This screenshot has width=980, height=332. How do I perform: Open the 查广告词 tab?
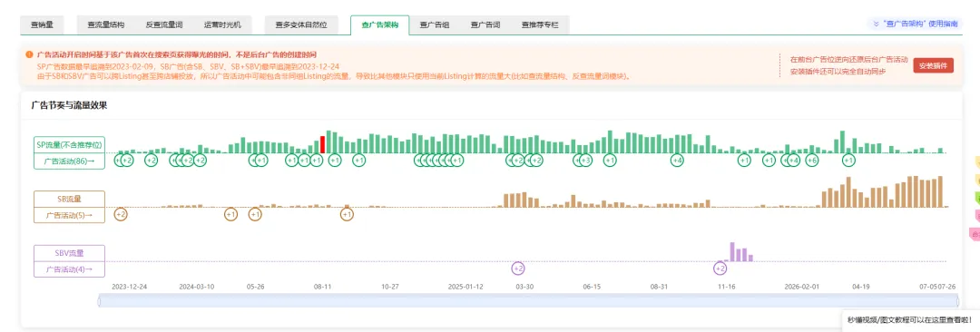(x=485, y=25)
